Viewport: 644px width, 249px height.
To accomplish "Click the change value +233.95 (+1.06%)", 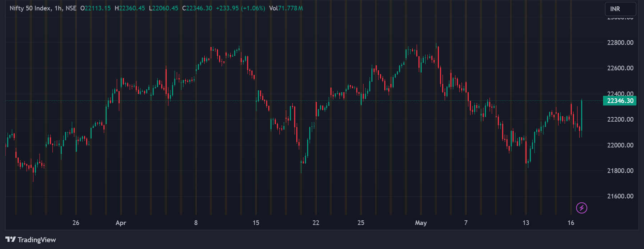I will [240, 8].
